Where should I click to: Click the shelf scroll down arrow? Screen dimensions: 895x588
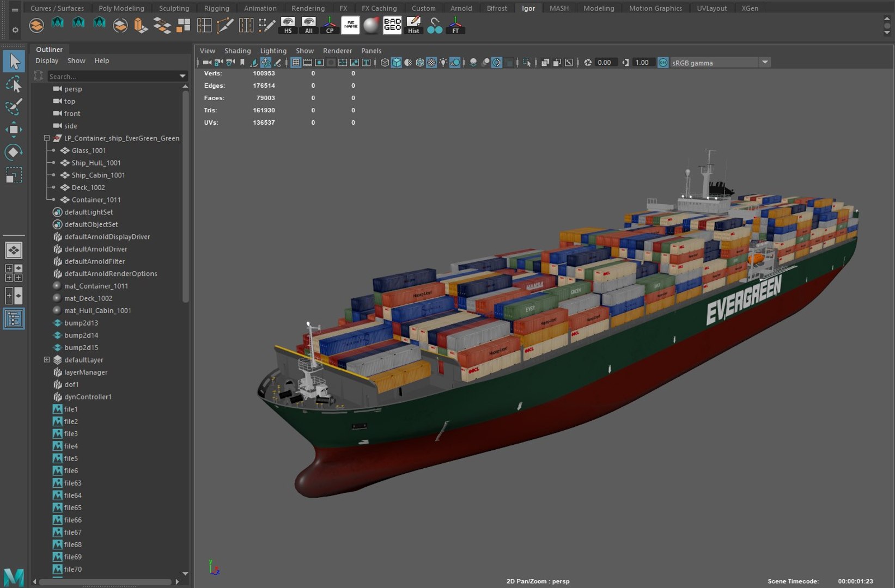pos(887,33)
